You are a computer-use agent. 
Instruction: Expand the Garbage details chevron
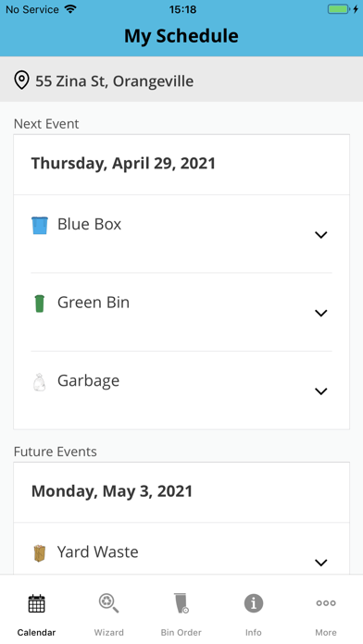(x=321, y=391)
